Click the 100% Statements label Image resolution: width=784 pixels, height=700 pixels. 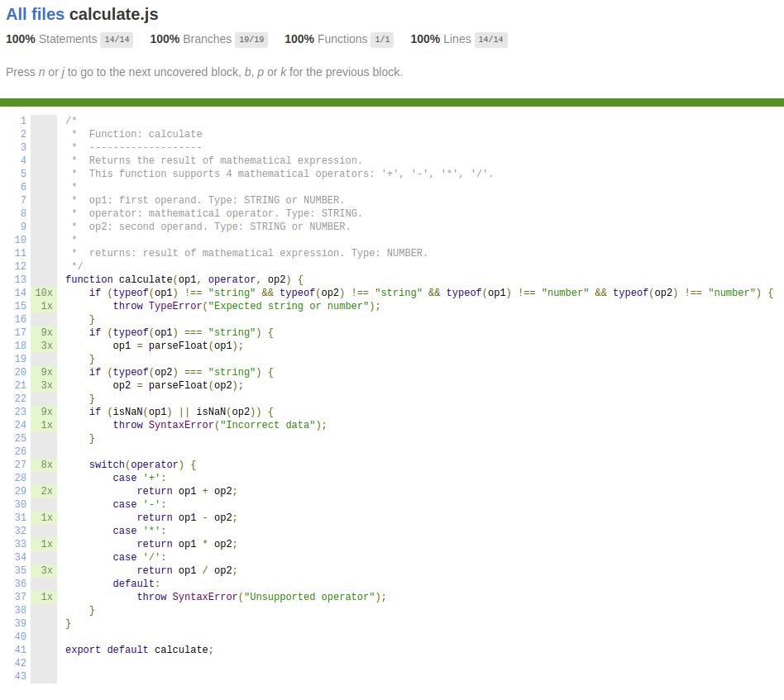point(51,40)
